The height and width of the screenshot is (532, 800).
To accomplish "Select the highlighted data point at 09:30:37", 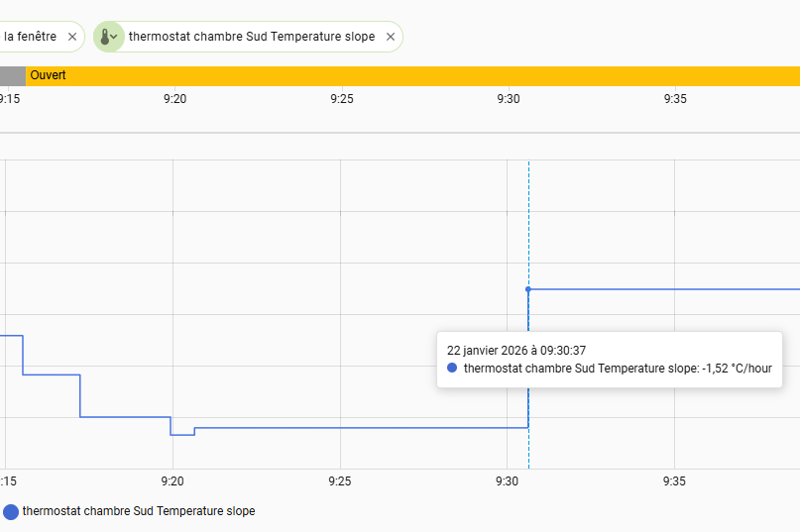I will coord(528,289).
